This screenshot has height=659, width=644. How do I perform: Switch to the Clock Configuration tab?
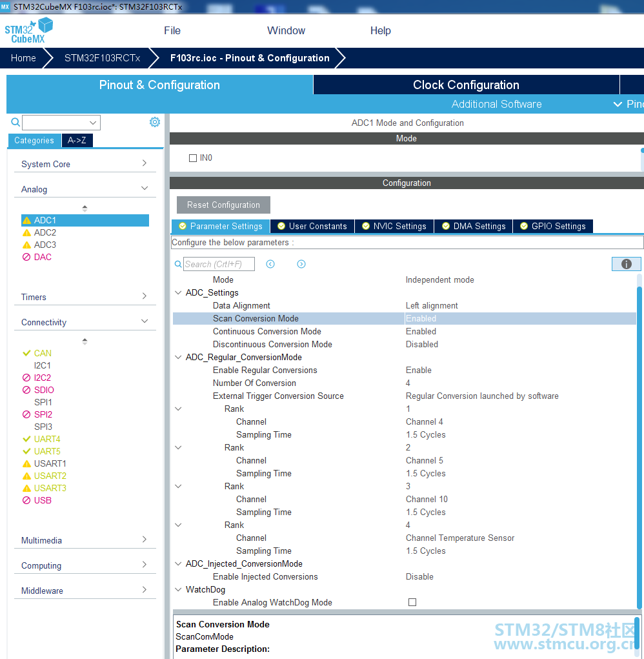(x=467, y=85)
